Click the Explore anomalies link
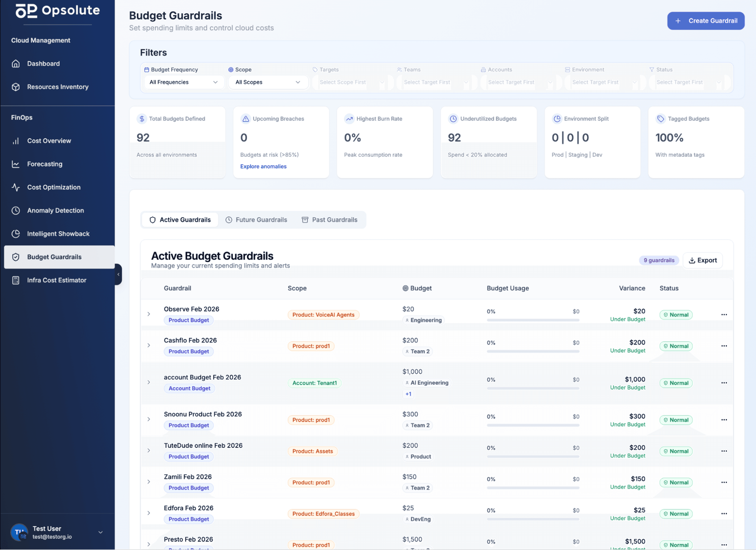756x550 pixels. (x=263, y=166)
